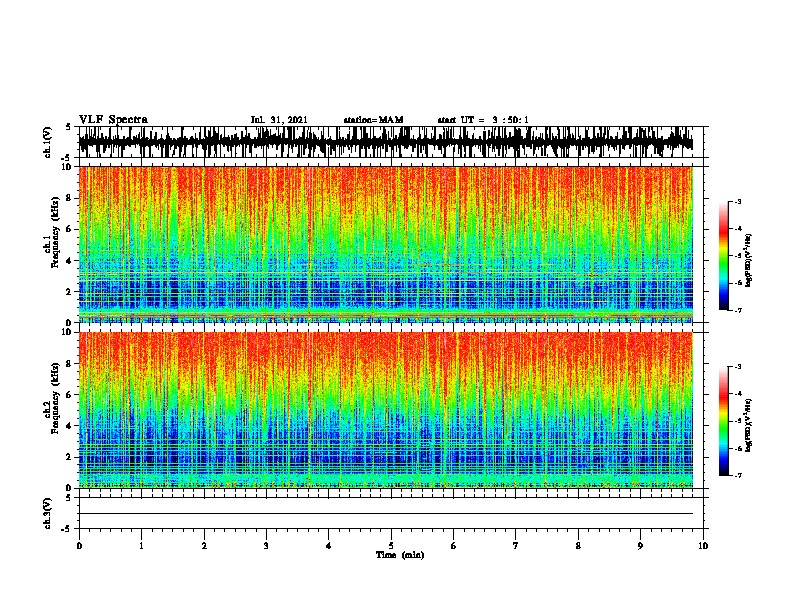This screenshot has height=612, width=792.
Task: Click the "1" tick on time axis
Action: point(141,545)
